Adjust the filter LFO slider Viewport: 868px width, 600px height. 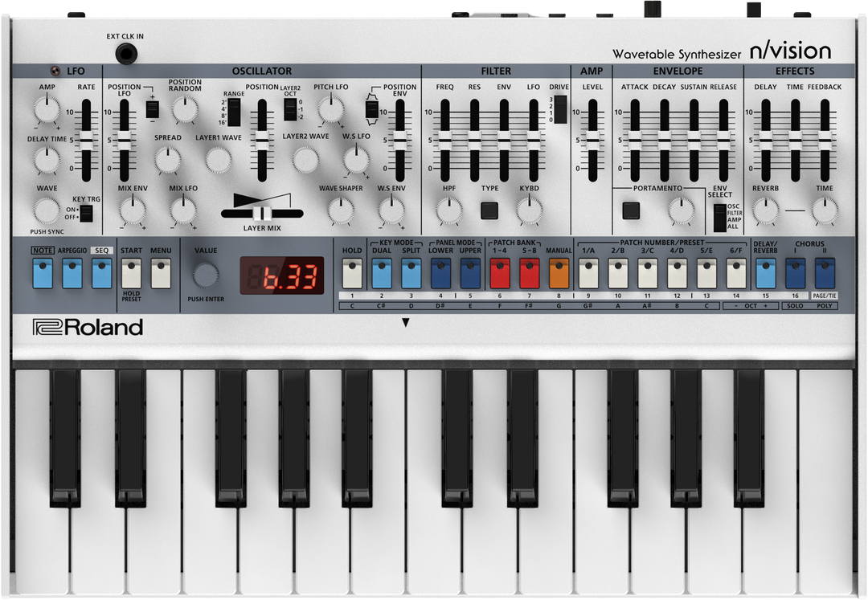(x=534, y=141)
